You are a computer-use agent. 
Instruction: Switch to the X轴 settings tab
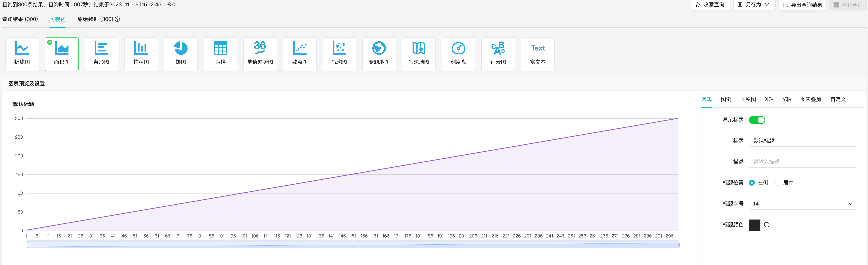769,99
